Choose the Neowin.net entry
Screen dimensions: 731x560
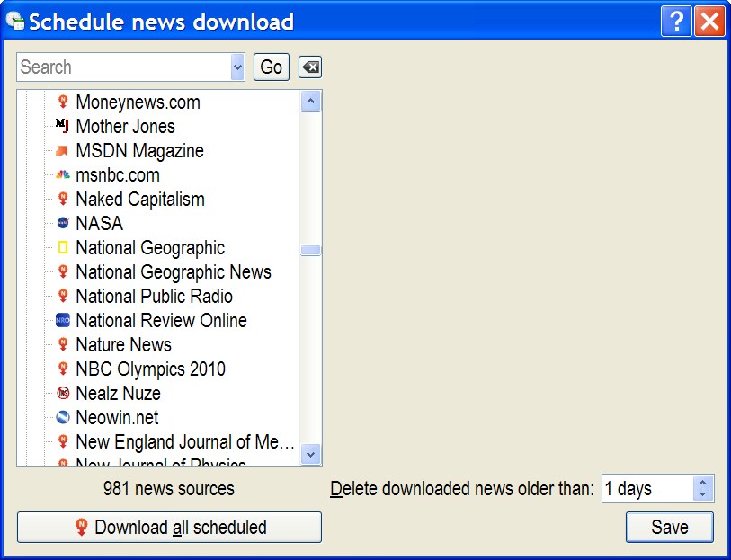pos(117,417)
